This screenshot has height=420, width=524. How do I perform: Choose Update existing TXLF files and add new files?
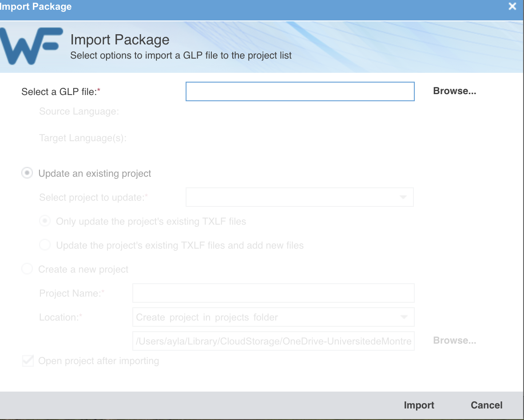[x=45, y=245]
